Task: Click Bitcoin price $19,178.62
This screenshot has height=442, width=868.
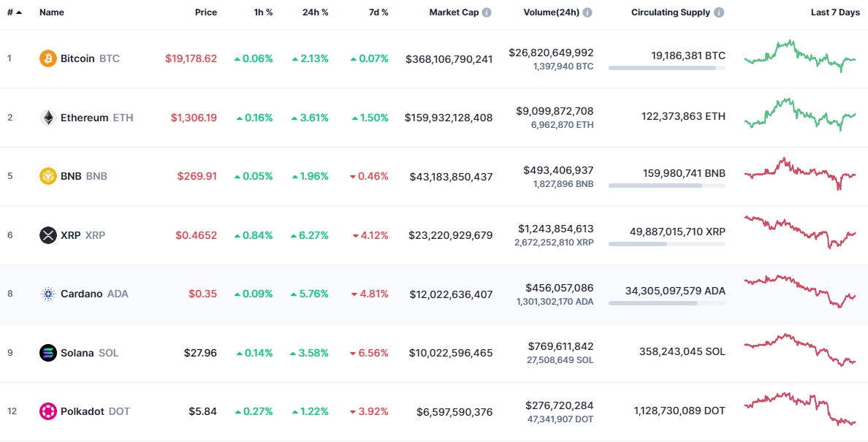Action: tap(191, 58)
